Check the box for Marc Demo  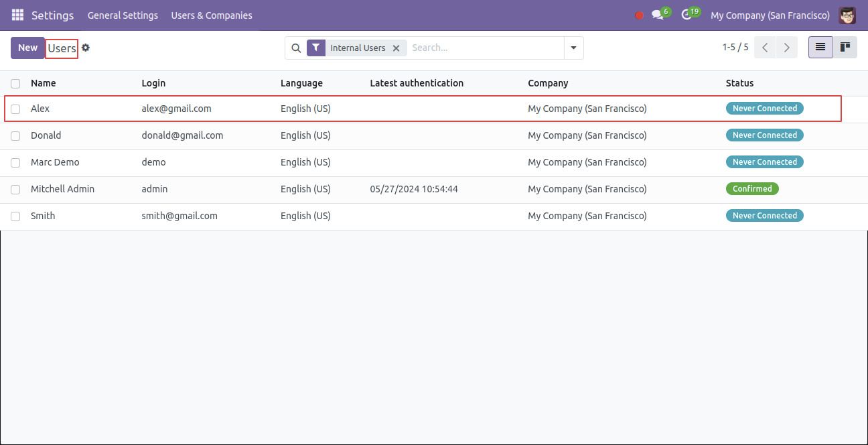click(15, 163)
